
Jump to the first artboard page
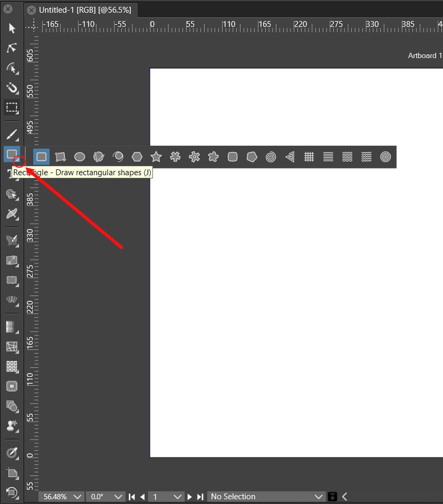click(x=132, y=497)
